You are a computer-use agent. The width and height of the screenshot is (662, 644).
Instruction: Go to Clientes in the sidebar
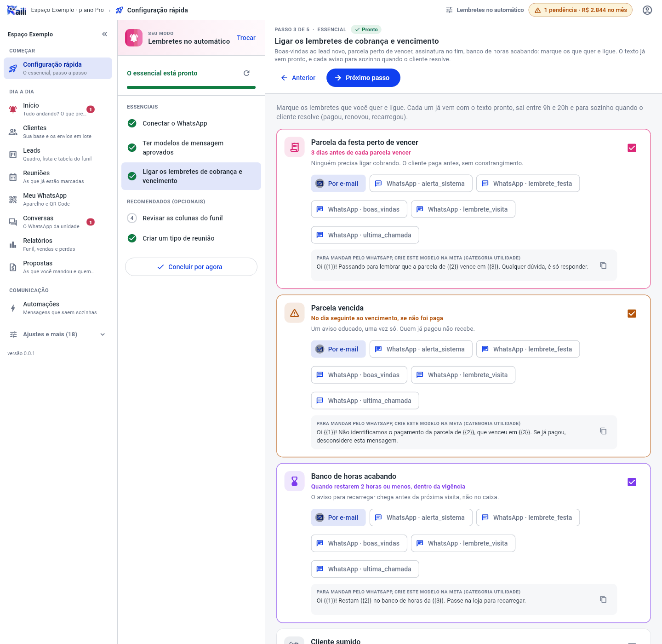(x=58, y=132)
